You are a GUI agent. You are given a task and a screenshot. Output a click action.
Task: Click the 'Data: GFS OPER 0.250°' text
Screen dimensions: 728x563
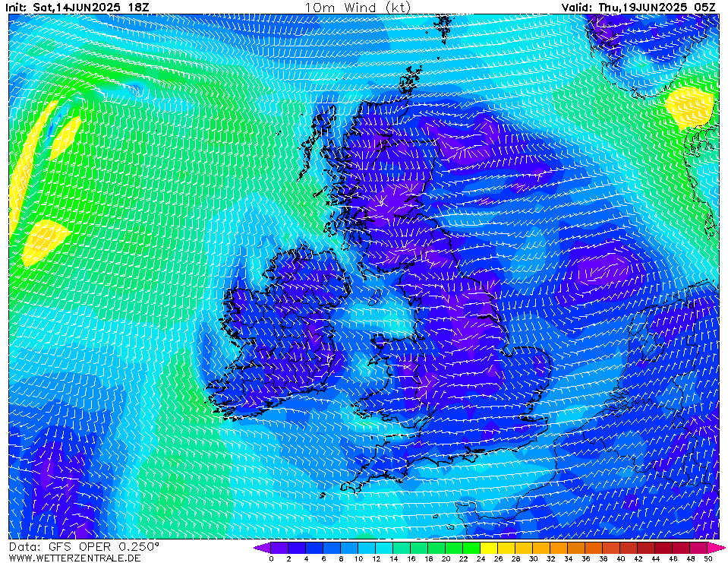(x=84, y=547)
